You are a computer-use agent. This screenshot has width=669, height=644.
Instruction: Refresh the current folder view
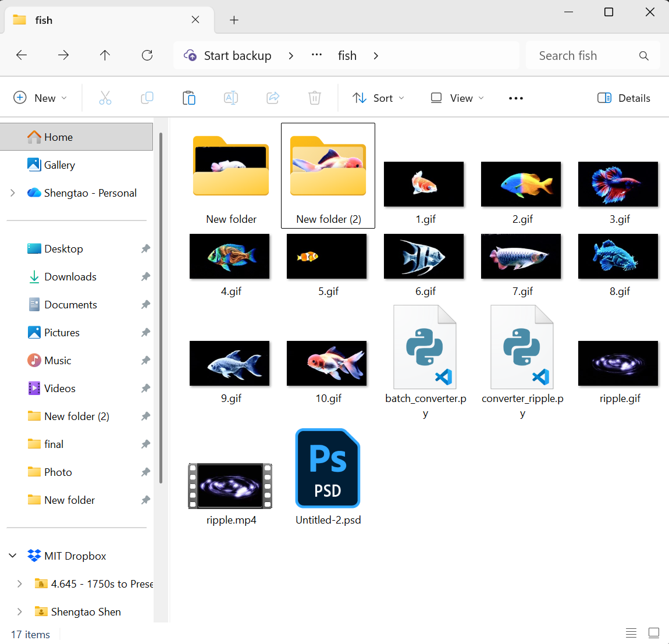pos(147,55)
